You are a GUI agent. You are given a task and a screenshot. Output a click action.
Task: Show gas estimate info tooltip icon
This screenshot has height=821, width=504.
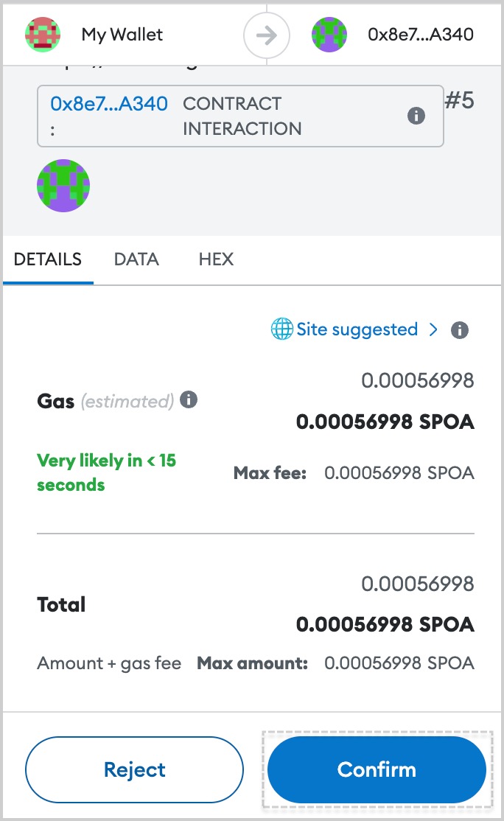[189, 399]
